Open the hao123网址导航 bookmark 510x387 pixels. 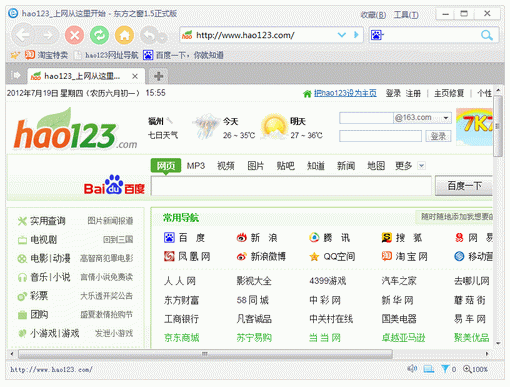(107, 55)
